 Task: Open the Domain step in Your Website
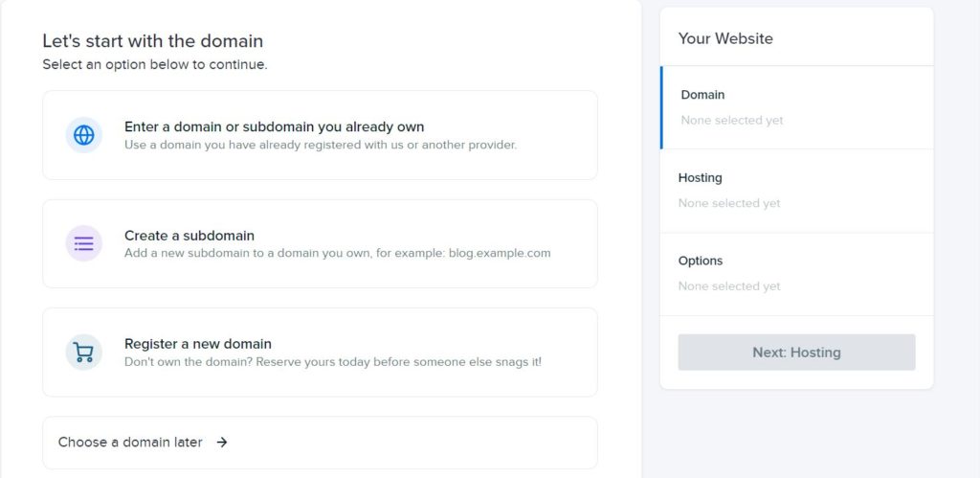click(797, 107)
